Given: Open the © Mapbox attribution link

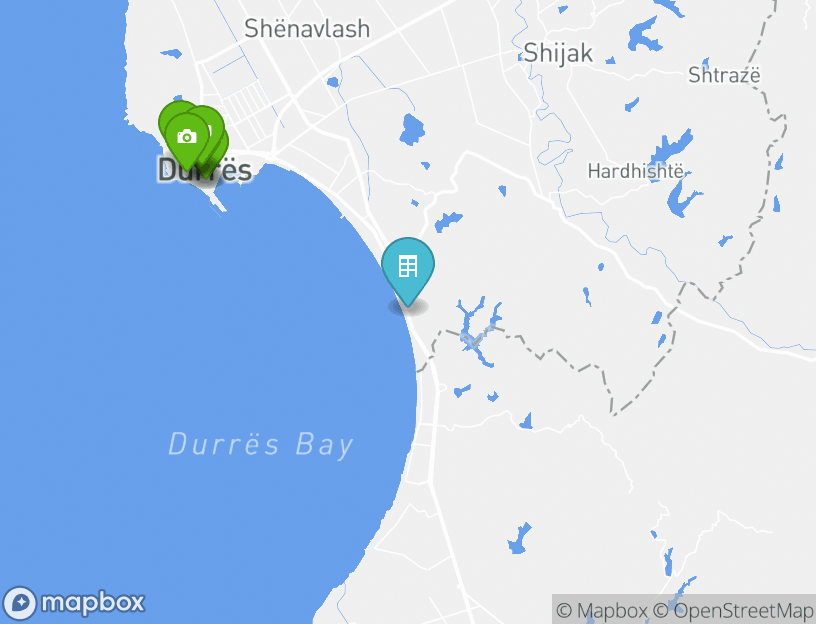Looking at the screenshot, I should 602,610.
